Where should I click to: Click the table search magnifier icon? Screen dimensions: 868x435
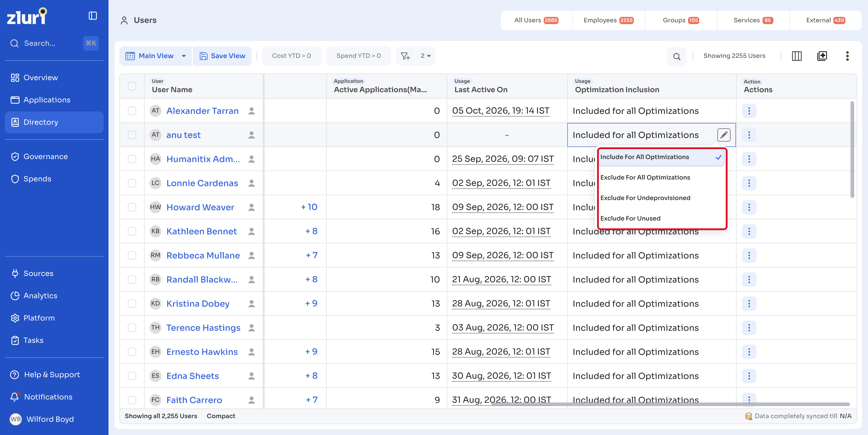(677, 56)
